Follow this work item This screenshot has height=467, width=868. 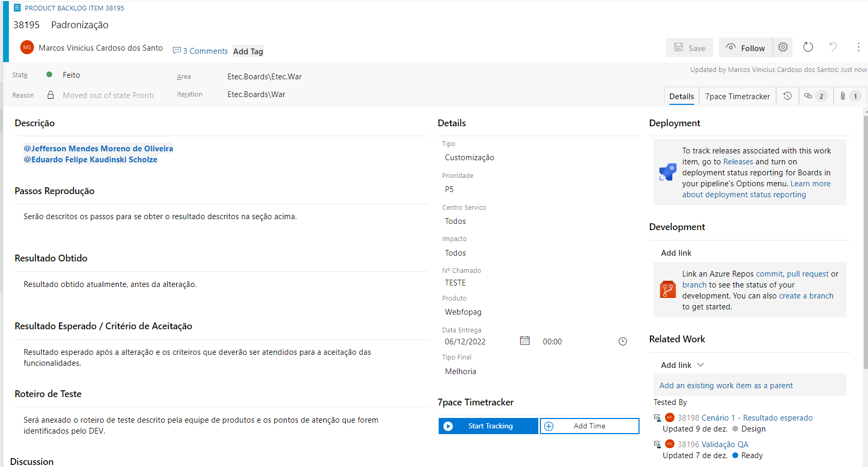[745, 47]
